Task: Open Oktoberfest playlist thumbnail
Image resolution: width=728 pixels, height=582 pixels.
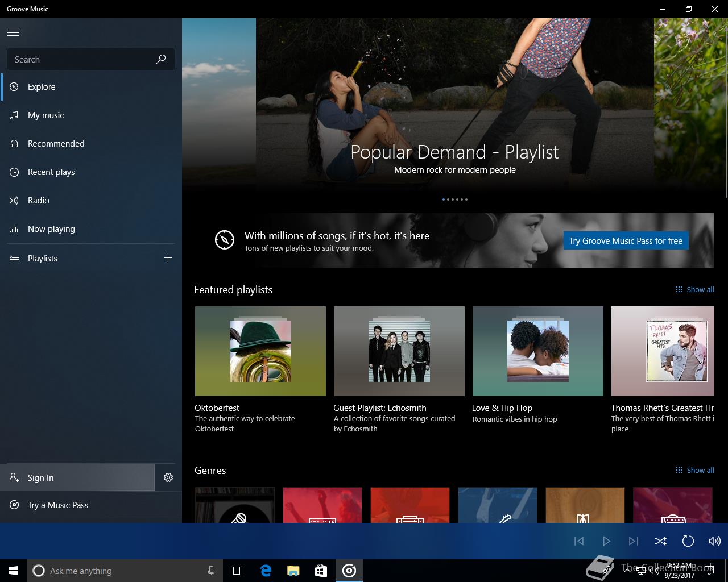Action: 260,351
